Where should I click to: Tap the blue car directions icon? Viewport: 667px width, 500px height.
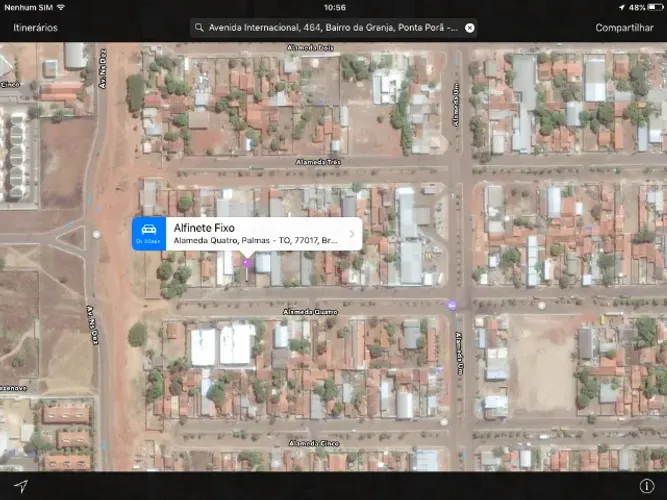tap(148, 234)
